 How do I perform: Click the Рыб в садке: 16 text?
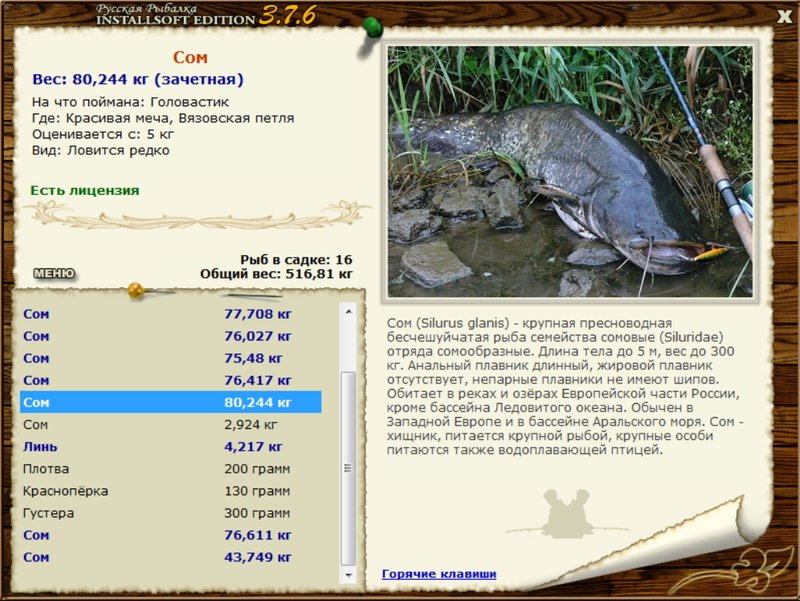point(296,260)
